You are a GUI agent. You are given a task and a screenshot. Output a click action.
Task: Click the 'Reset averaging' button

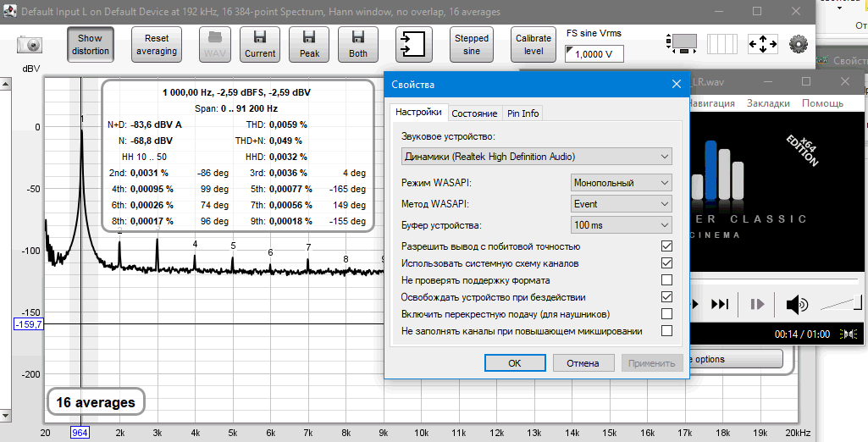pos(157,45)
